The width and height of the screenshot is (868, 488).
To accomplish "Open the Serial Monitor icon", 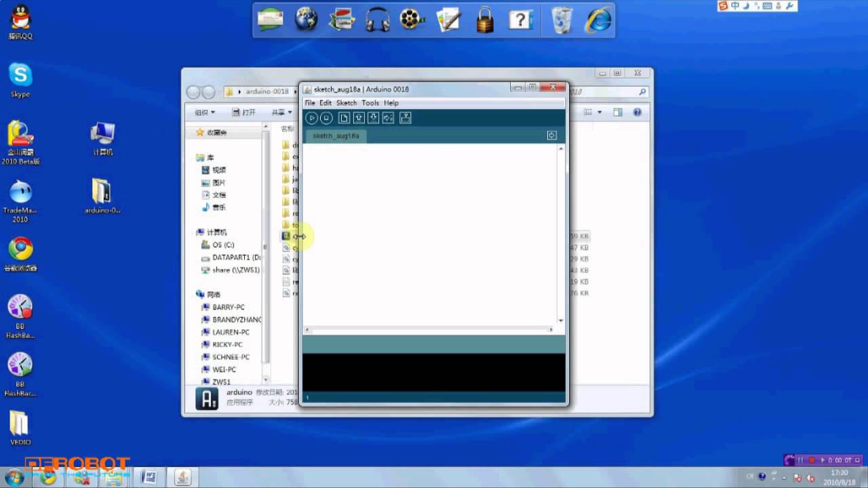I will point(406,118).
